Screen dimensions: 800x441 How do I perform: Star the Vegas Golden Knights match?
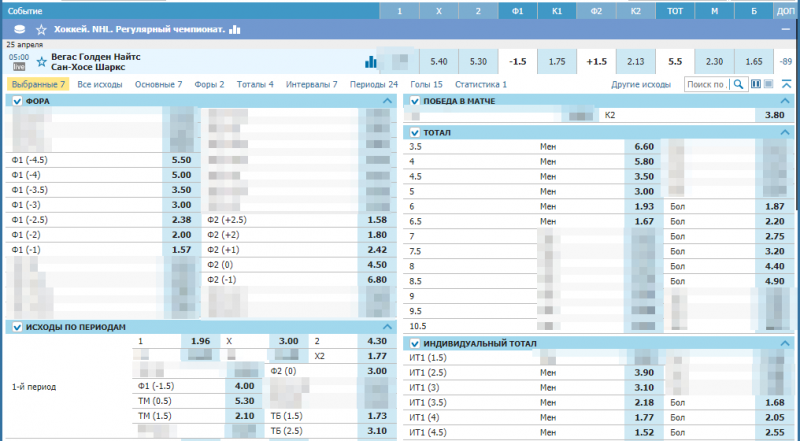[41, 62]
